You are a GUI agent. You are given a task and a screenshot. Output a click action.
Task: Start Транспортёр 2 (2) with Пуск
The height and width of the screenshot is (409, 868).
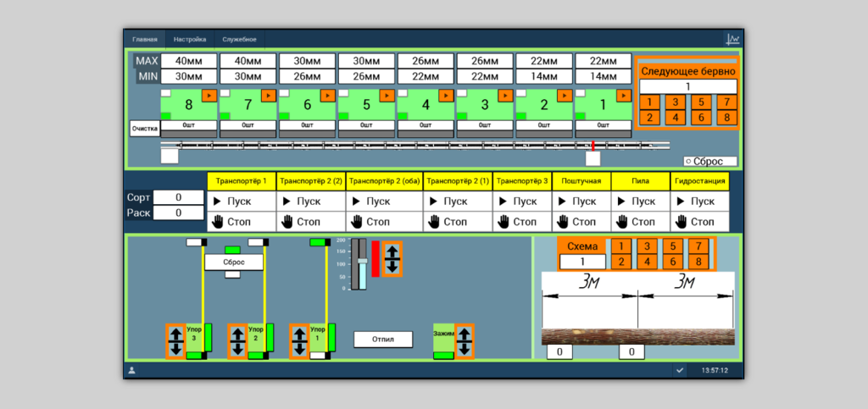311,202
